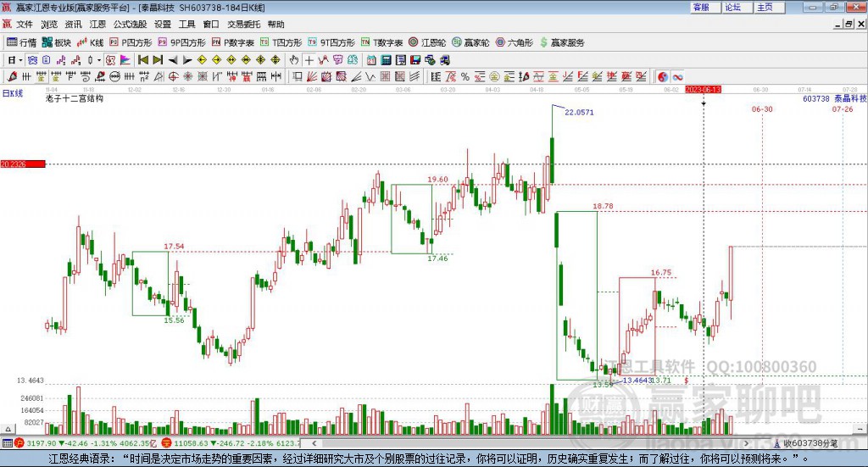
Task: Click the black left arrow step-back icon
Action: 173,60
